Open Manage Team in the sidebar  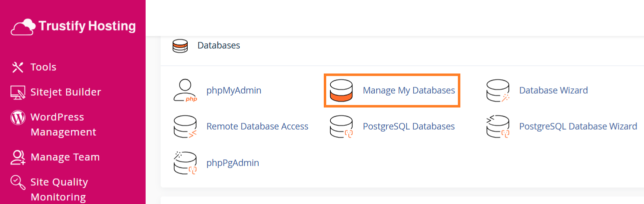click(x=65, y=157)
